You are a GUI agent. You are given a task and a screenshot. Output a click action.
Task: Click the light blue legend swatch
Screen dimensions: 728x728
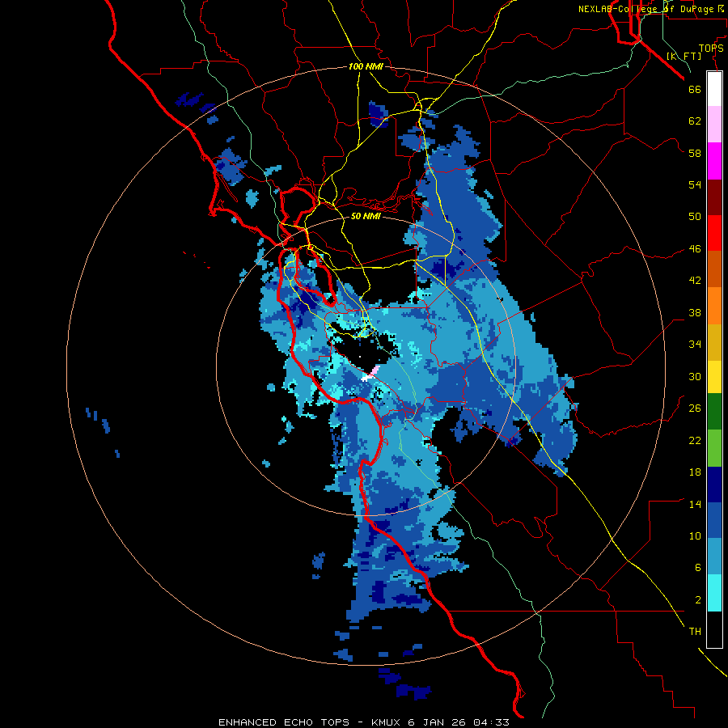714,557
